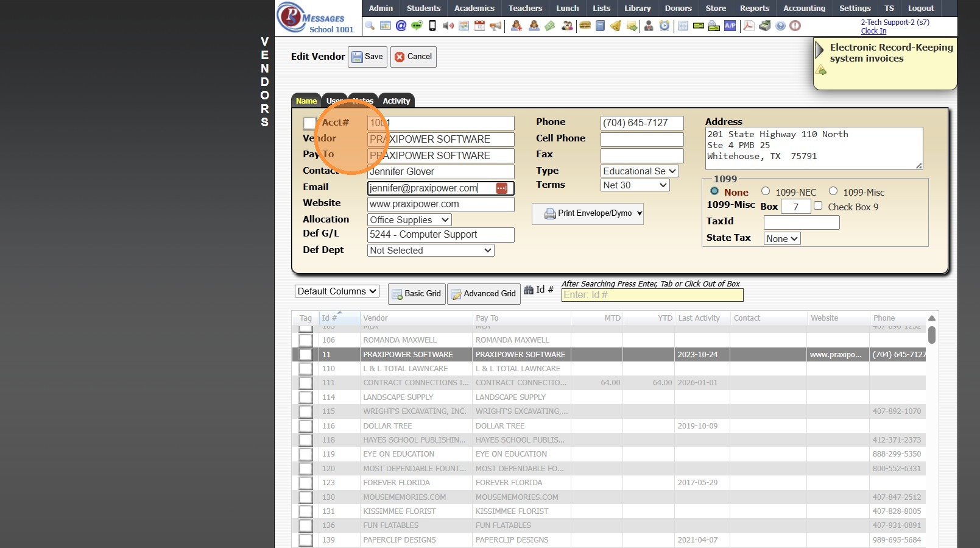
Task: Open the Terms Net 30 dropdown
Action: point(635,185)
